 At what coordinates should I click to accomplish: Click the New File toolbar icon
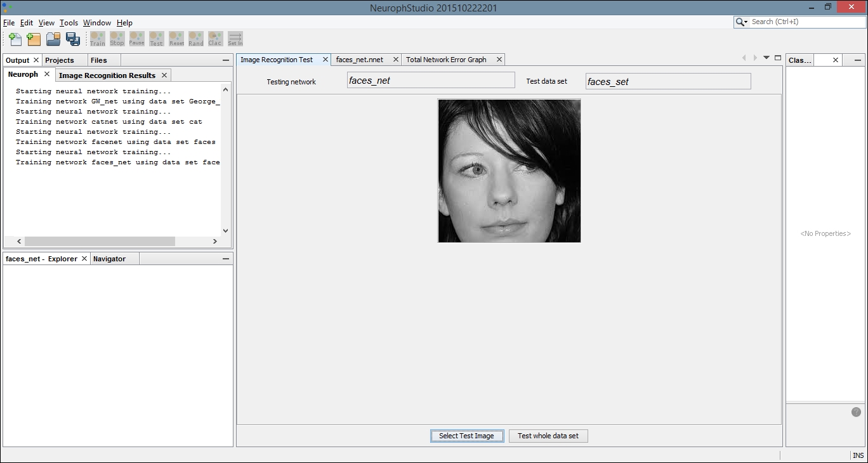pos(15,39)
